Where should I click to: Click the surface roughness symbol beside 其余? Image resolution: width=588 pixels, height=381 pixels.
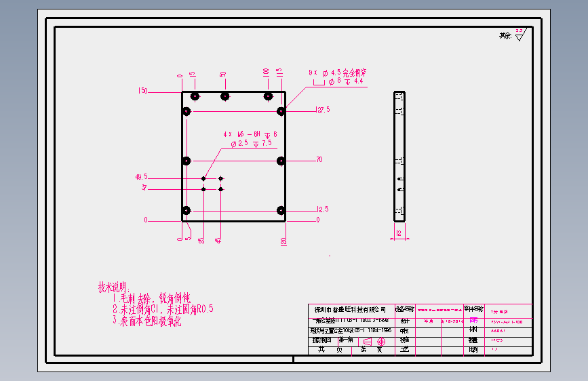(521, 35)
